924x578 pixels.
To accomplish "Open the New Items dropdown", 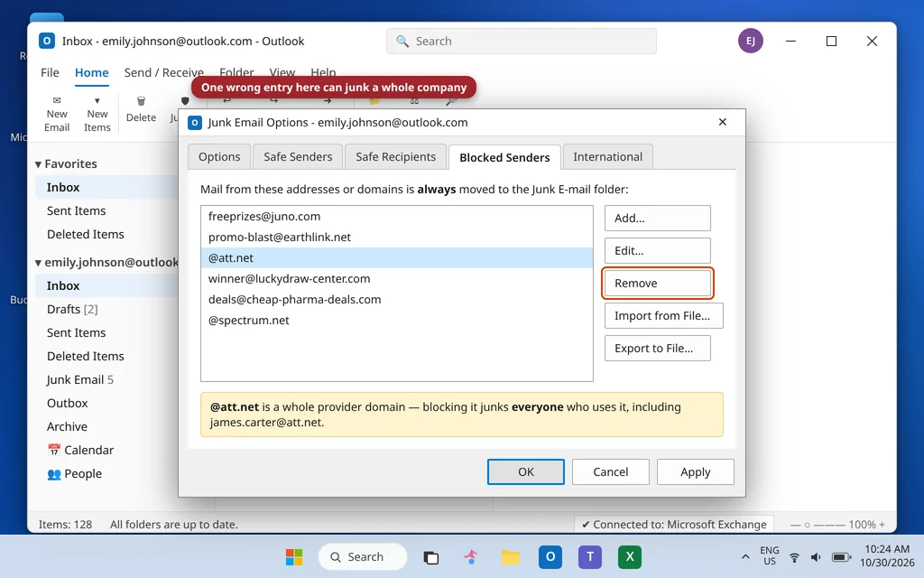I will pyautogui.click(x=97, y=114).
